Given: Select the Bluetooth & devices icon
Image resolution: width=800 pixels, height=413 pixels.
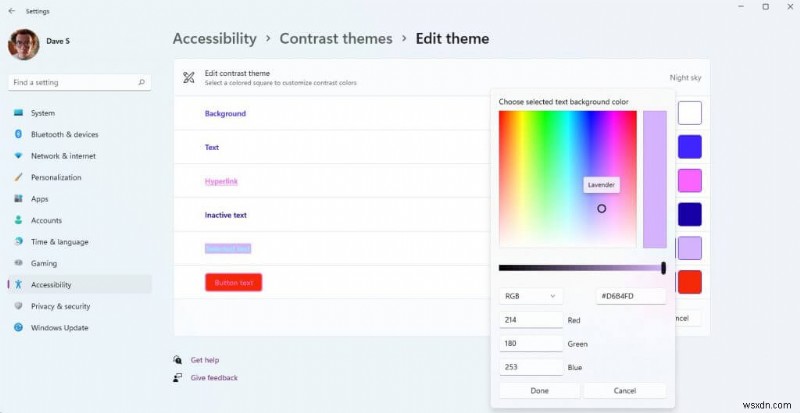Looking at the screenshot, I should click(18, 134).
